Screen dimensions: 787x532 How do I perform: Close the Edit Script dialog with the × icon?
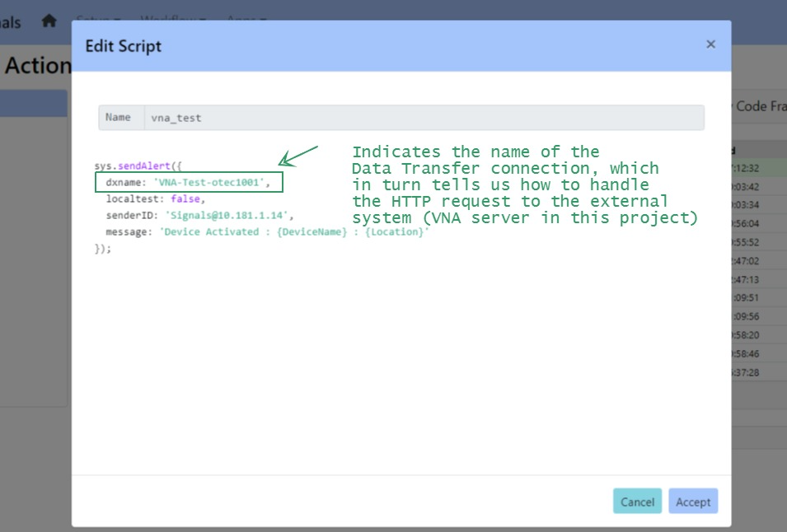point(710,44)
